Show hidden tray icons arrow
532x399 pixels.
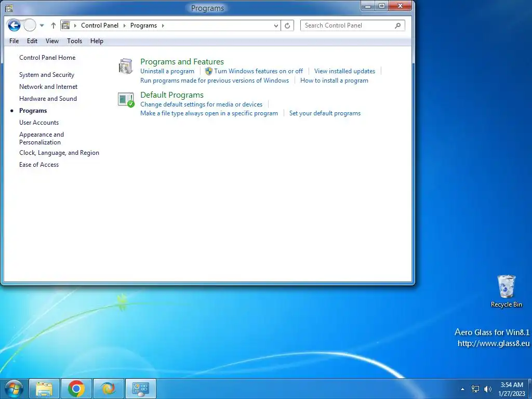pos(462,389)
